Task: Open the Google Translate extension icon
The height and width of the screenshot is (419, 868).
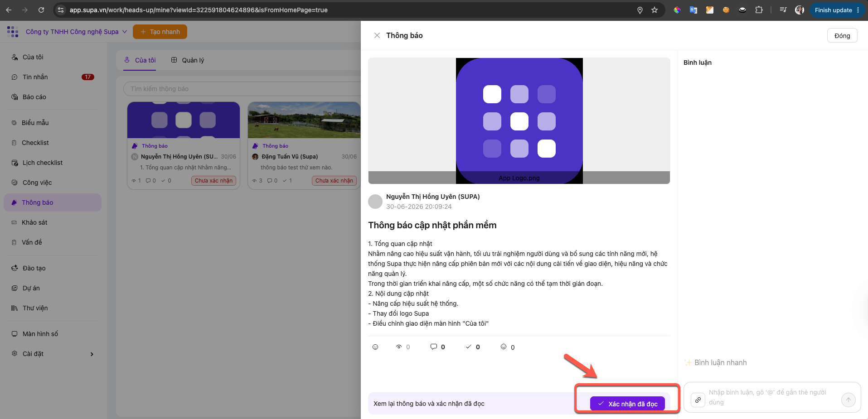Action: 693,10
